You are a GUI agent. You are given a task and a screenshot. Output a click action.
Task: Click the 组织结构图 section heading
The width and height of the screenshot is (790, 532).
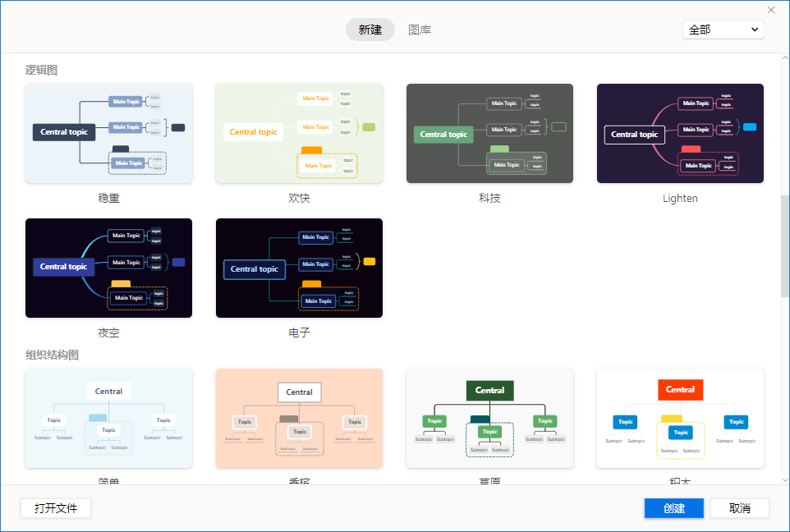point(52,355)
